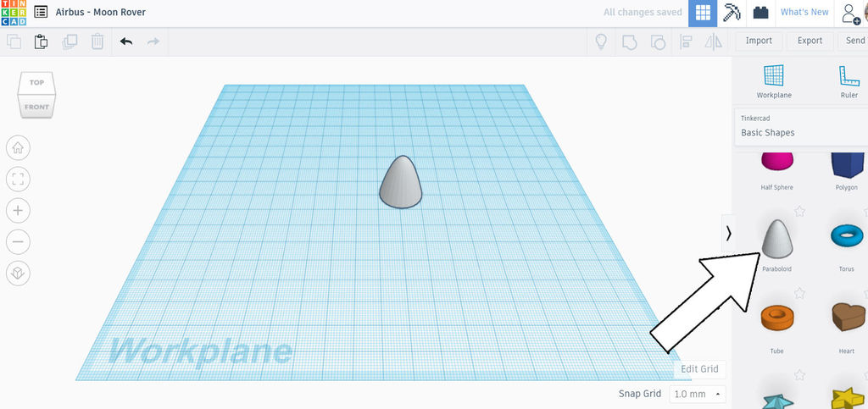Viewport: 868px width, 409px height.
Task: Click the Import button
Action: coord(759,41)
